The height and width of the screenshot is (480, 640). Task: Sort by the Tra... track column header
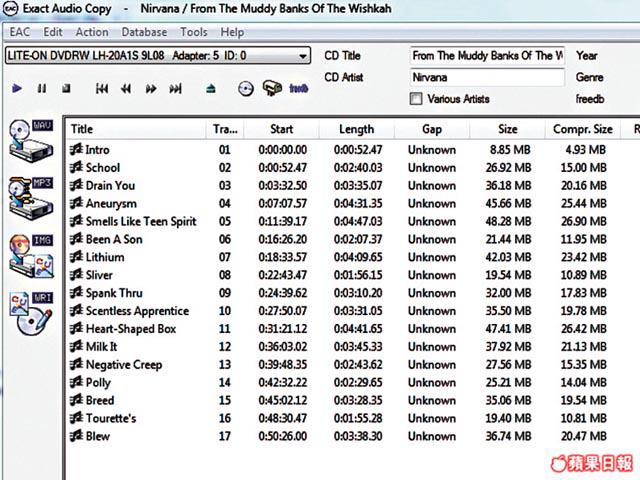[x=225, y=129]
